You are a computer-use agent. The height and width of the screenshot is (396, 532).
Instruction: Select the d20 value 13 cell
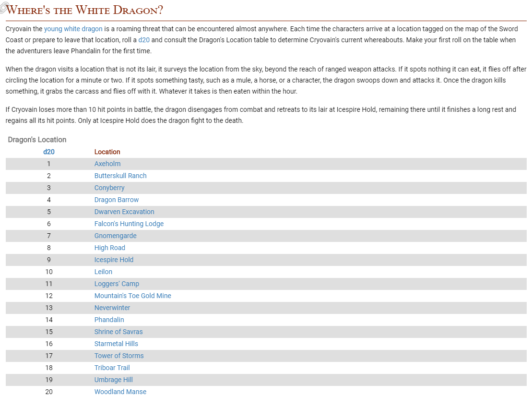[x=49, y=308]
